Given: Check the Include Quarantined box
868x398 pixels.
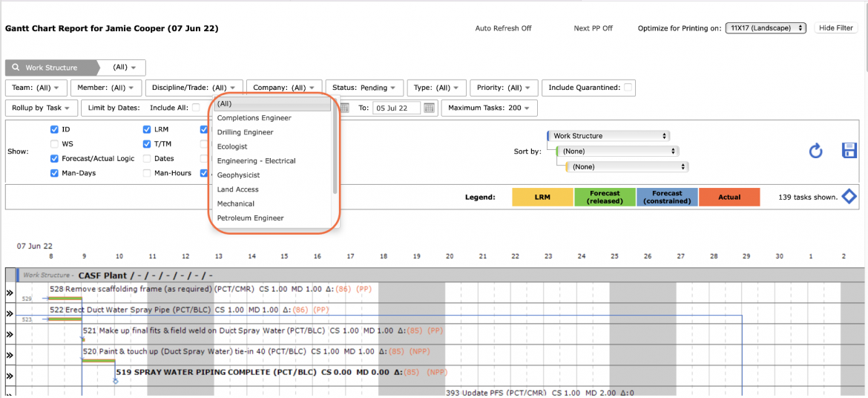Looking at the screenshot, I should click(628, 87).
